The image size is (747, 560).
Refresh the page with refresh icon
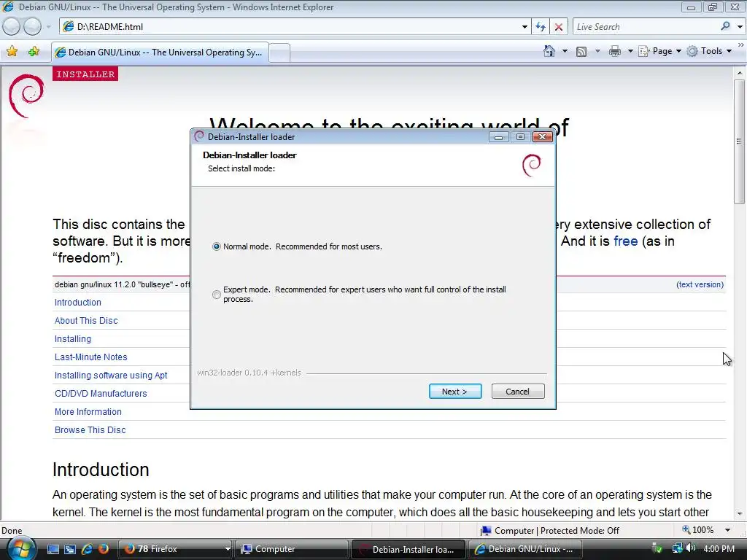click(x=541, y=27)
